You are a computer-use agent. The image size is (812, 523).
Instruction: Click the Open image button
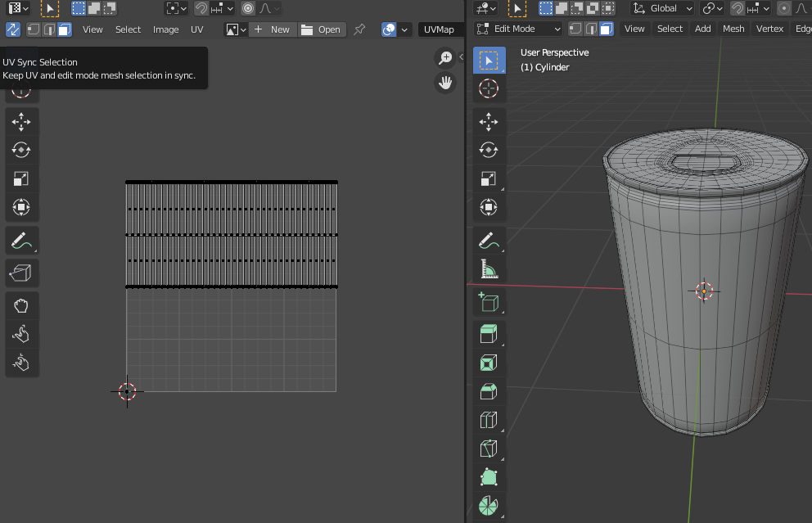click(x=321, y=29)
